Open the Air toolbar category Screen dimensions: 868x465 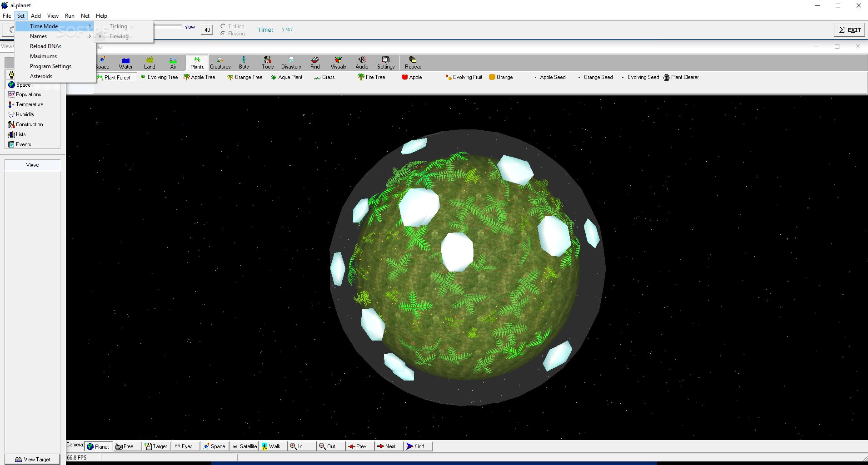[x=173, y=63]
